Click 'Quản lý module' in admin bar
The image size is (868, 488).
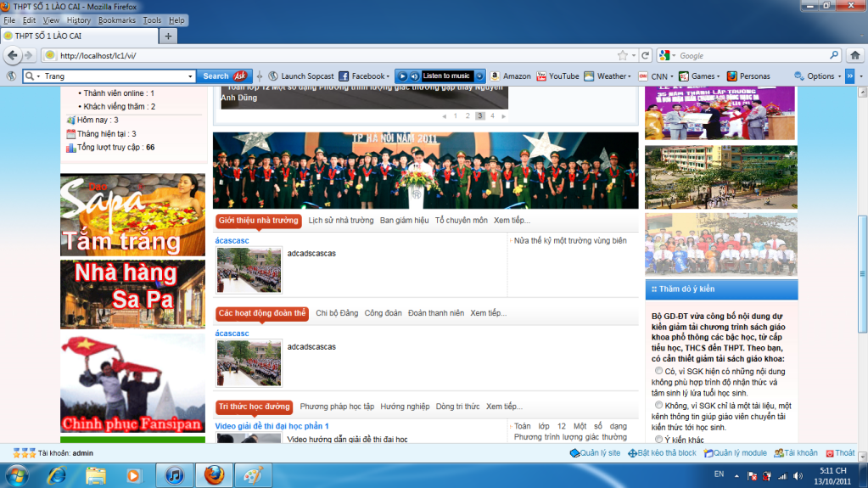click(735, 453)
